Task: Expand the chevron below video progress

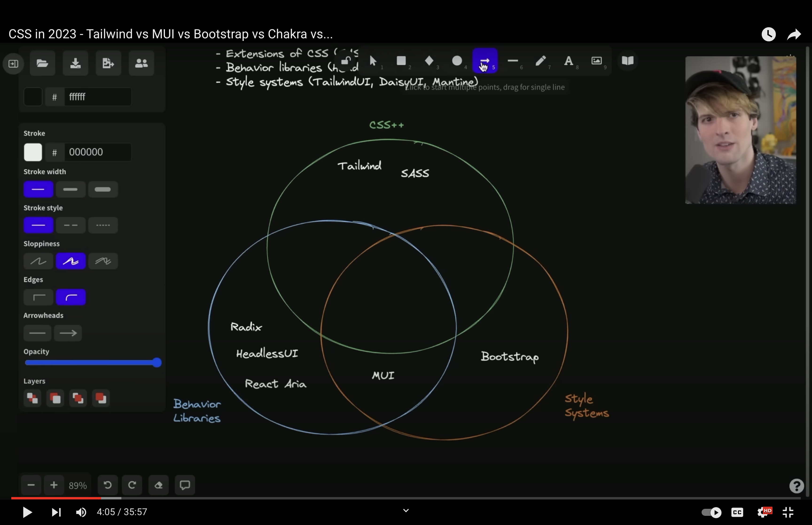Action: pyautogui.click(x=406, y=510)
